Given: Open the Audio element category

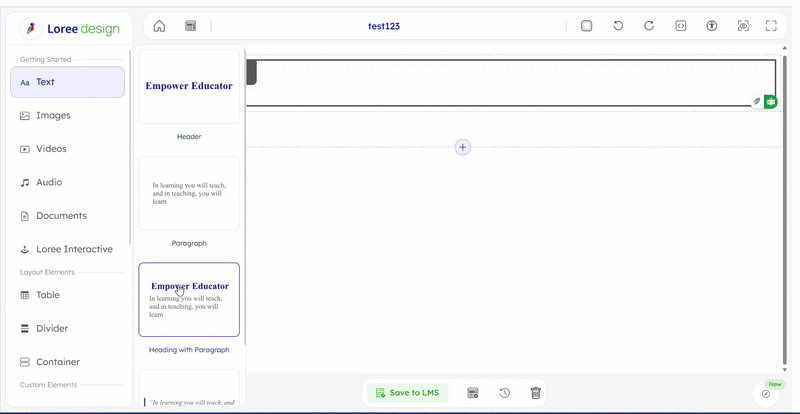Looking at the screenshot, I should pos(67,182).
